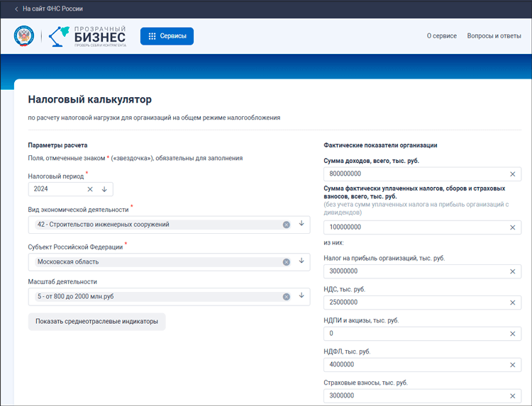The height and width of the screenshot is (406, 532).
Task: Open the Вид экономической деятельности dropdown
Action: coord(301,224)
